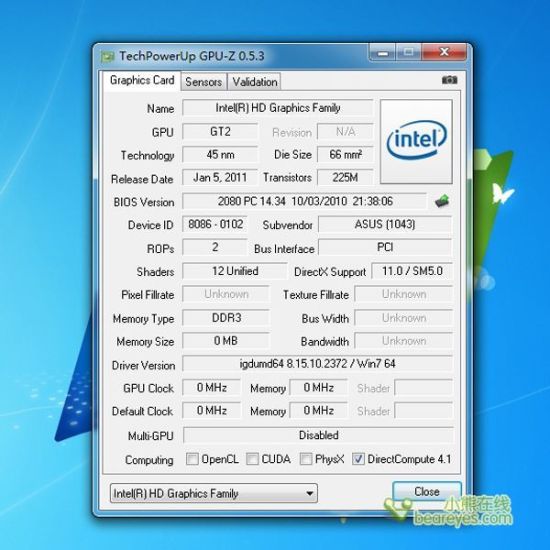Enable the OpenCL checkbox
Image resolution: width=550 pixels, height=550 pixels.
tap(192, 459)
